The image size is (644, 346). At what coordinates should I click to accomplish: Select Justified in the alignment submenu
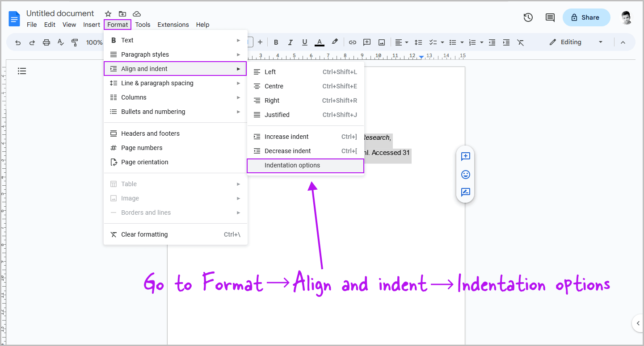[277, 115]
